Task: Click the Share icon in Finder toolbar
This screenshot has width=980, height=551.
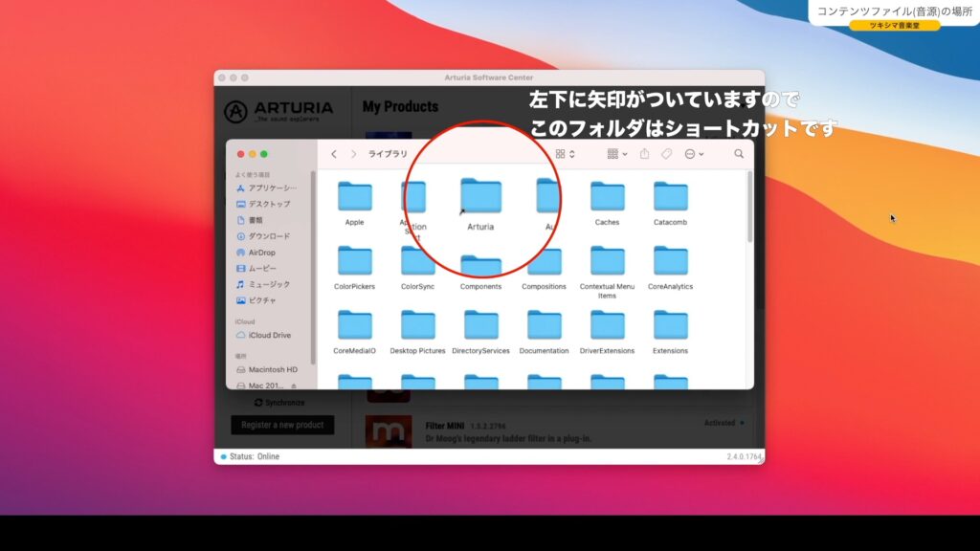Action: [x=644, y=154]
